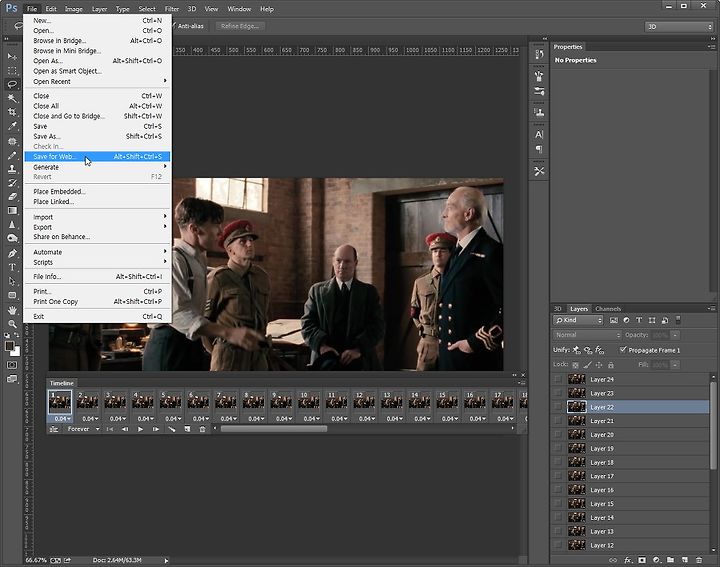Open the Window menu
Screen dimensions: 720x567
coord(239,9)
